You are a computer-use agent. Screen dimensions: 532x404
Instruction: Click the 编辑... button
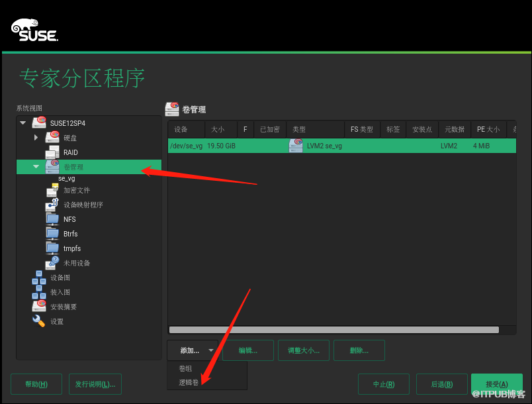[248, 350]
